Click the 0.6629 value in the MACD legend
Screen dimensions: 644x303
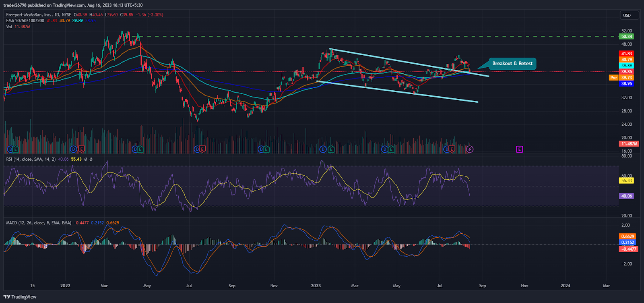point(113,223)
